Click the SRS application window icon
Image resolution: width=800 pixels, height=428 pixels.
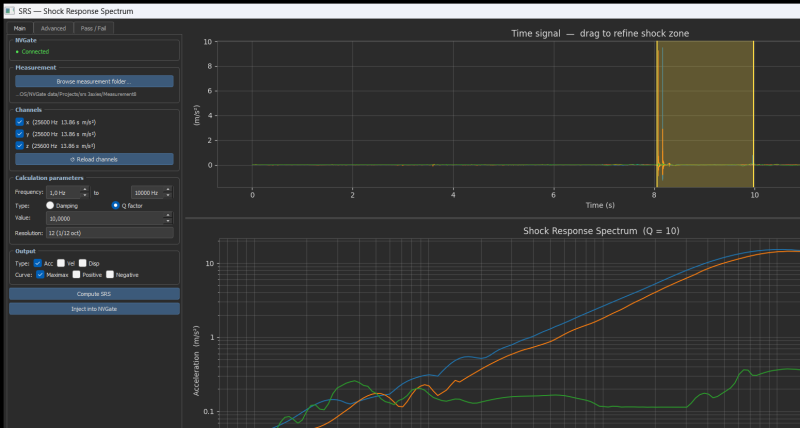tap(10, 11)
